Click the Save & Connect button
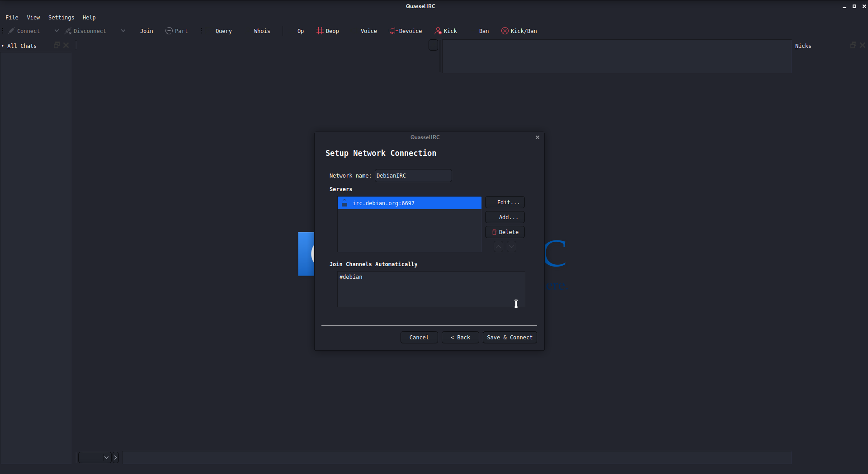 click(510, 338)
